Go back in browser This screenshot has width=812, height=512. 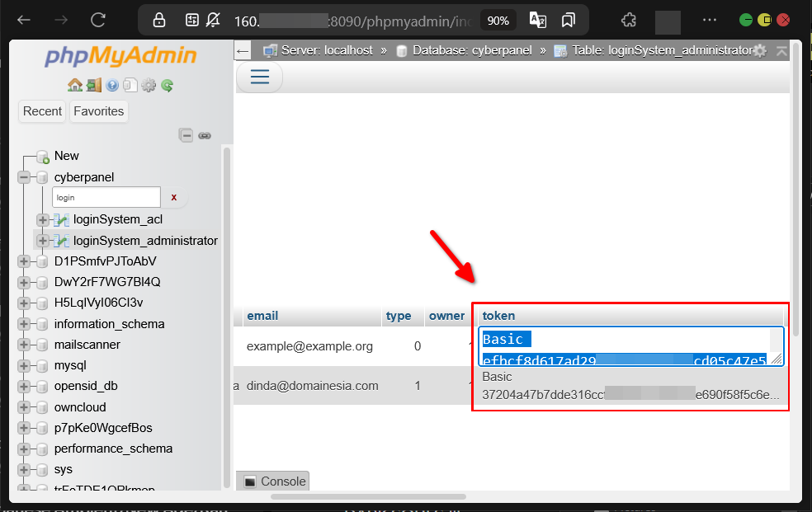pos(24,20)
